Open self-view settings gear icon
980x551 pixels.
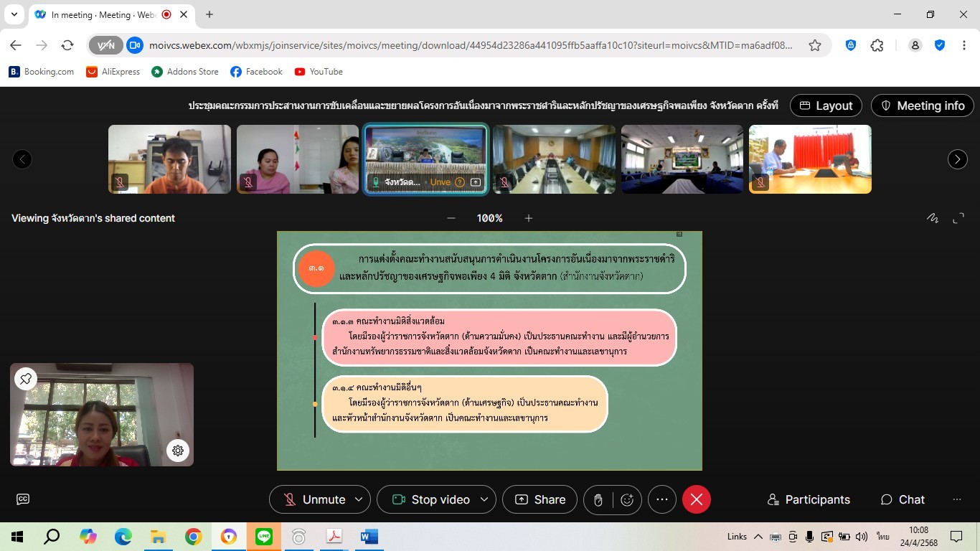pyautogui.click(x=178, y=451)
